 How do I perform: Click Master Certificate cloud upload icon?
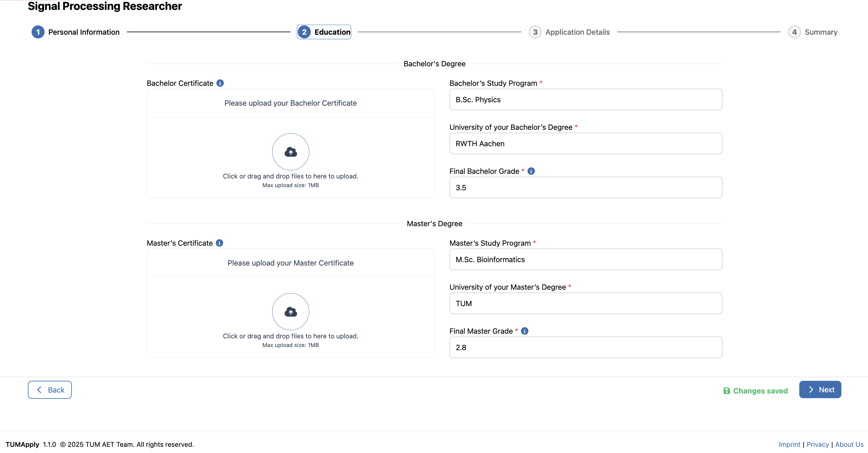click(x=290, y=312)
